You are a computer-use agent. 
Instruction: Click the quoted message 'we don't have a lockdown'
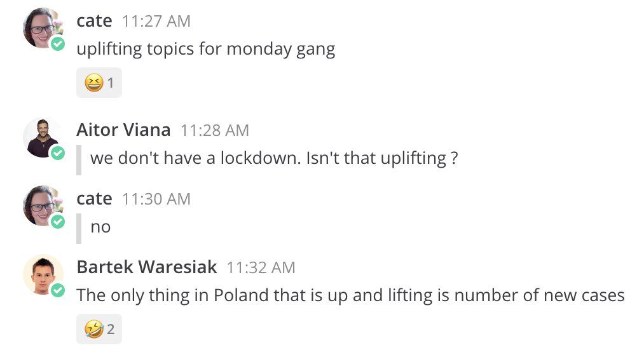pos(273,158)
